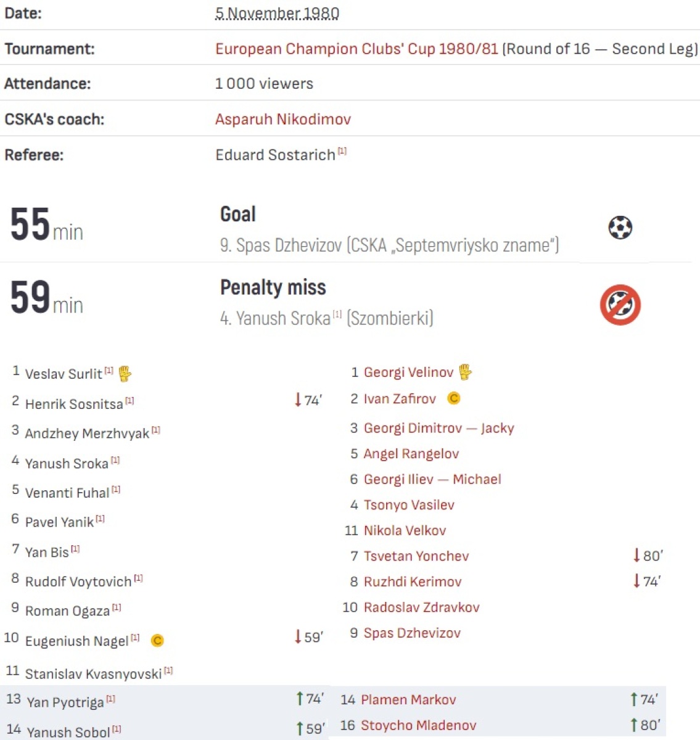Open Radoslav Zdravkov's player profile
700x740 pixels.
pos(421,607)
